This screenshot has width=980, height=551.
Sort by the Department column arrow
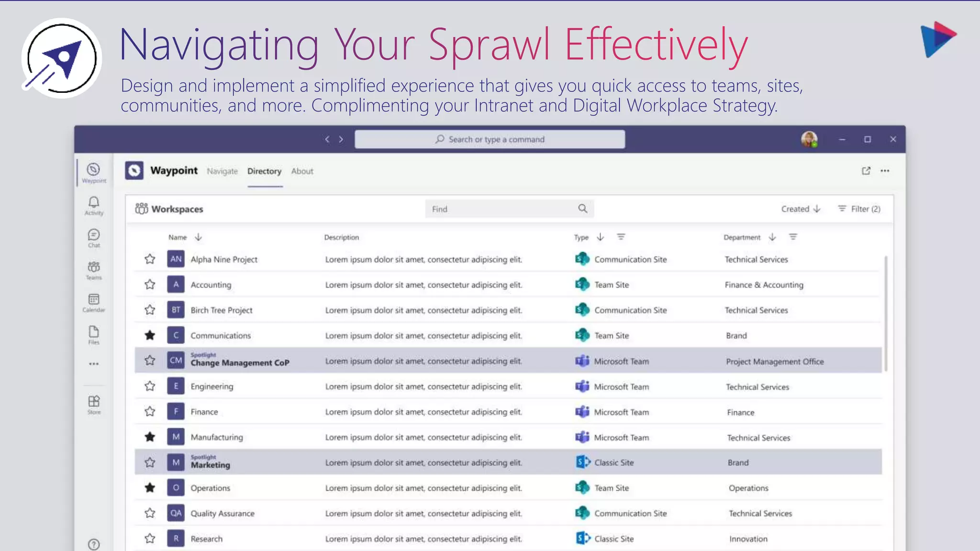pos(772,237)
